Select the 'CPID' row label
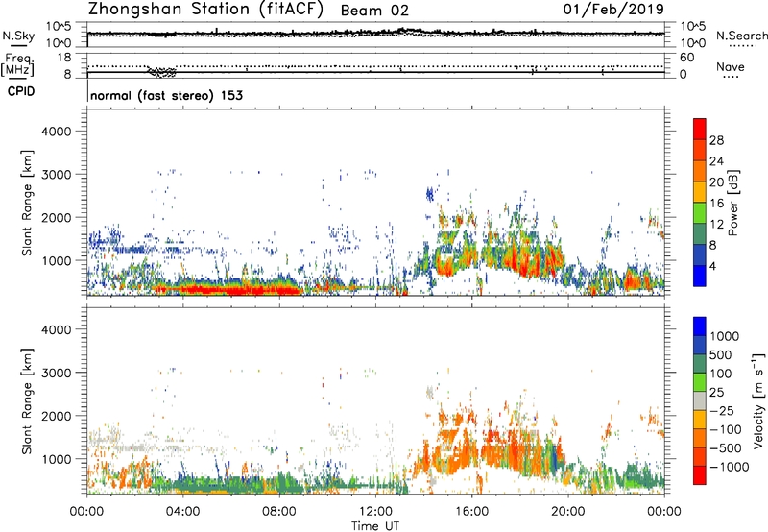This screenshot has height=532, width=768. click(21, 91)
